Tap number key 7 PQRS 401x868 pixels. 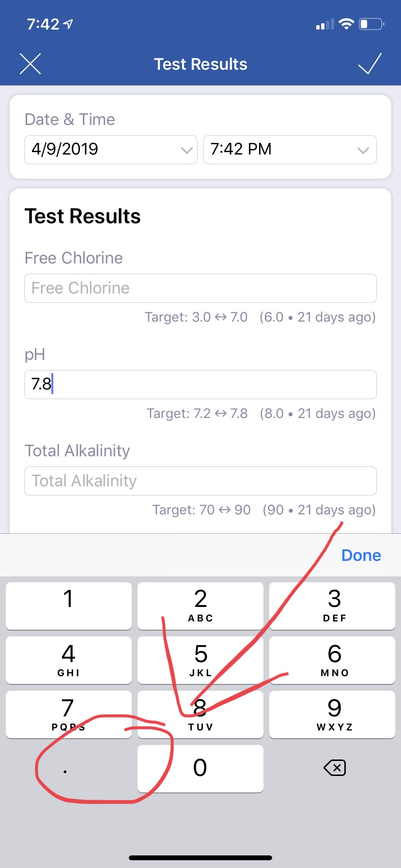point(69,714)
